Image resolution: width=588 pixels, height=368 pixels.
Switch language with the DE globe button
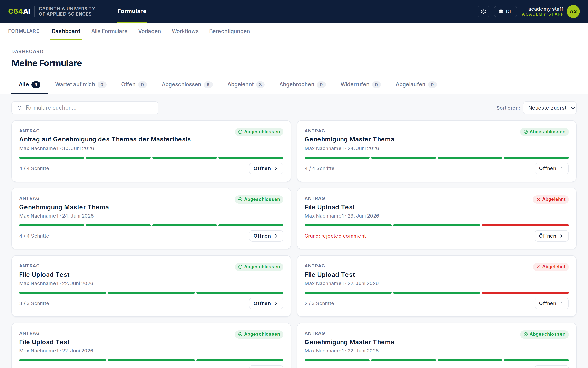click(x=505, y=11)
